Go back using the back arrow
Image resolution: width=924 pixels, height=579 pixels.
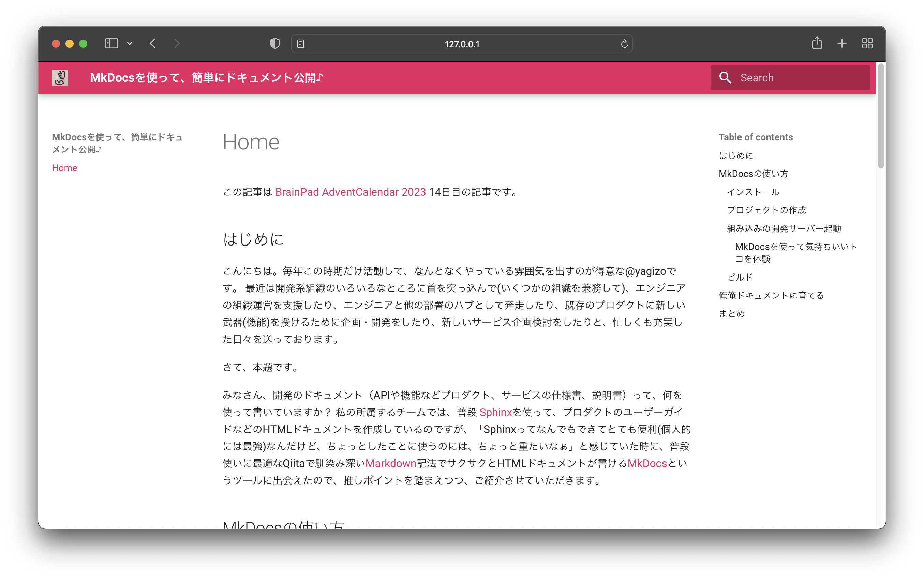click(x=153, y=43)
